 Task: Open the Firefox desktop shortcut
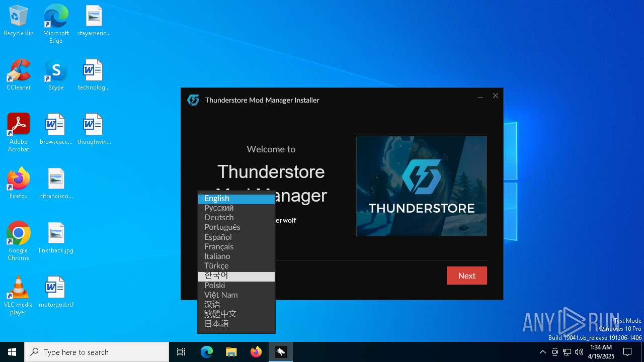[x=19, y=184]
